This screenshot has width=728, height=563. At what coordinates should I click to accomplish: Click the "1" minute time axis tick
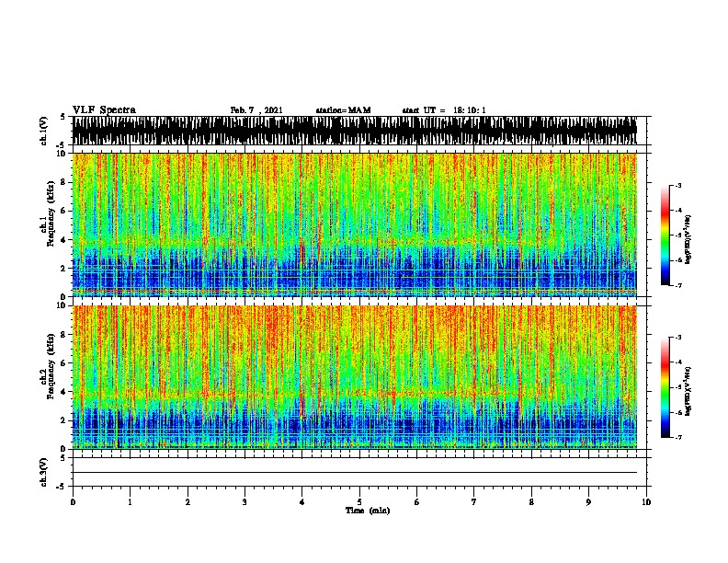tap(130, 502)
